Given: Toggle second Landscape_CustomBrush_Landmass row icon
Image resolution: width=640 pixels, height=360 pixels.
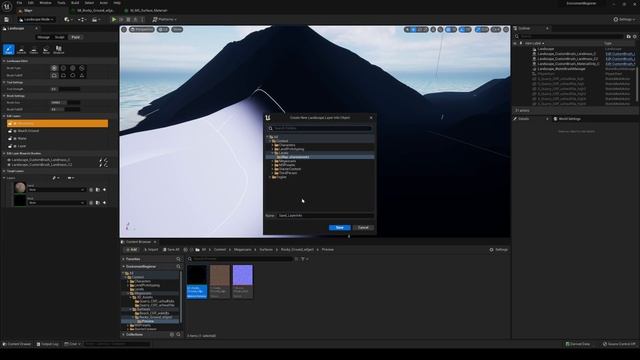Looking at the screenshot, I should click(9, 164).
